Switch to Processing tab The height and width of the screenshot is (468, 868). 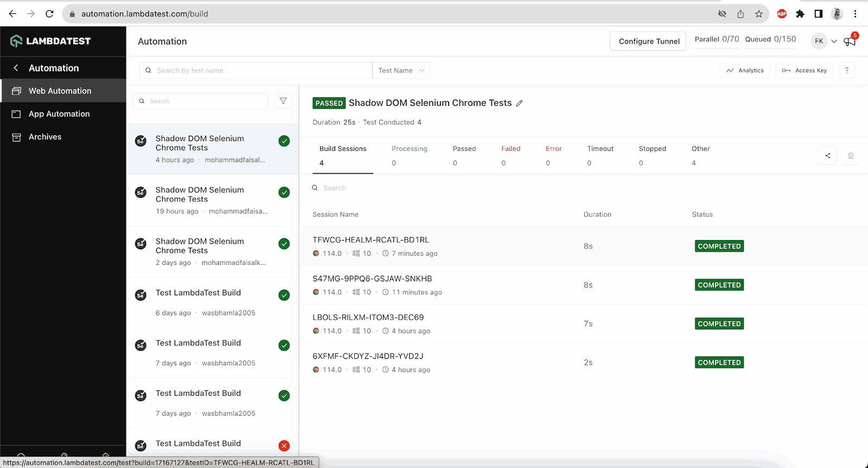[x=410, y=156]
